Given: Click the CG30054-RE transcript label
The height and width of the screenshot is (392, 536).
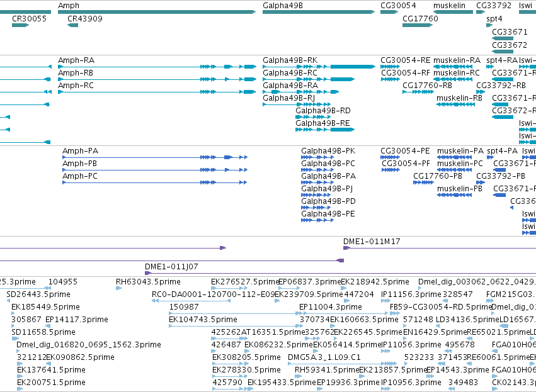Looking at the screenshot, I should tap(405, 60).
